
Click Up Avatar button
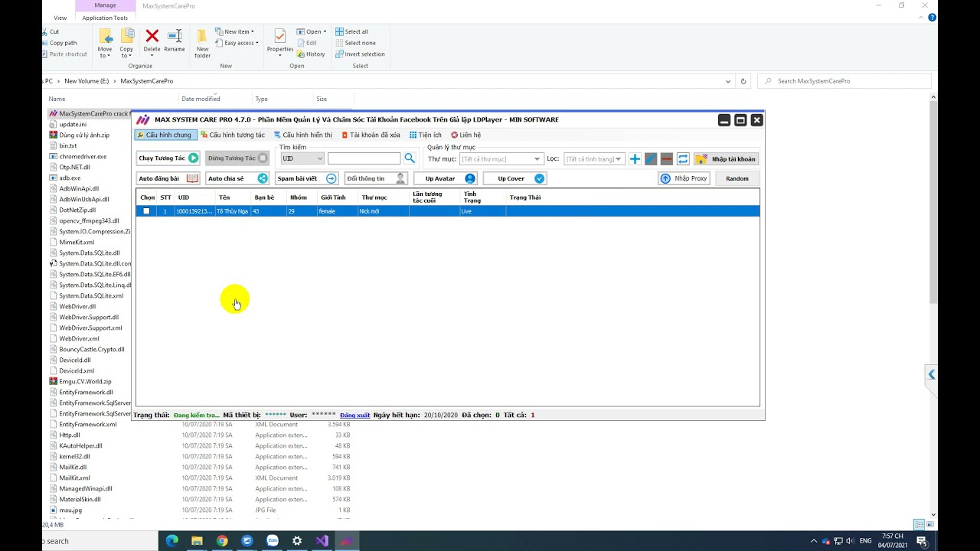446,178
